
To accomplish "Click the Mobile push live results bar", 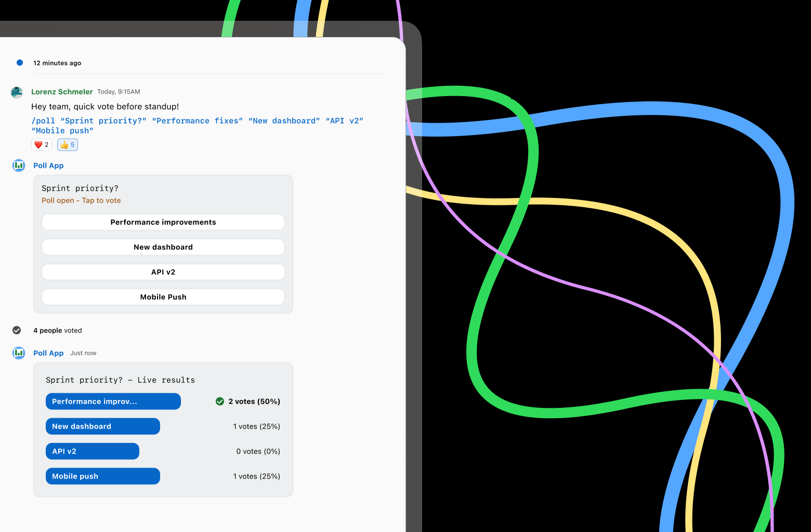I will 103,476.
